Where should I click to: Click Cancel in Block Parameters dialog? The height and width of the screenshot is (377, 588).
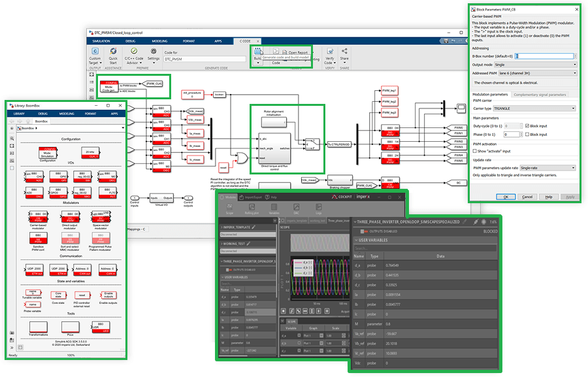(x=527, y=197)
